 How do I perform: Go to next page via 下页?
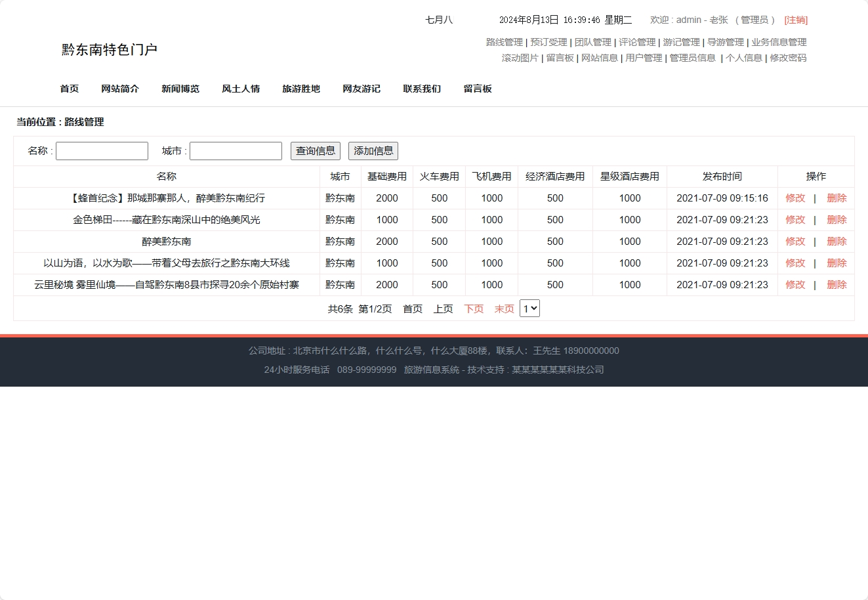point(474,309)
